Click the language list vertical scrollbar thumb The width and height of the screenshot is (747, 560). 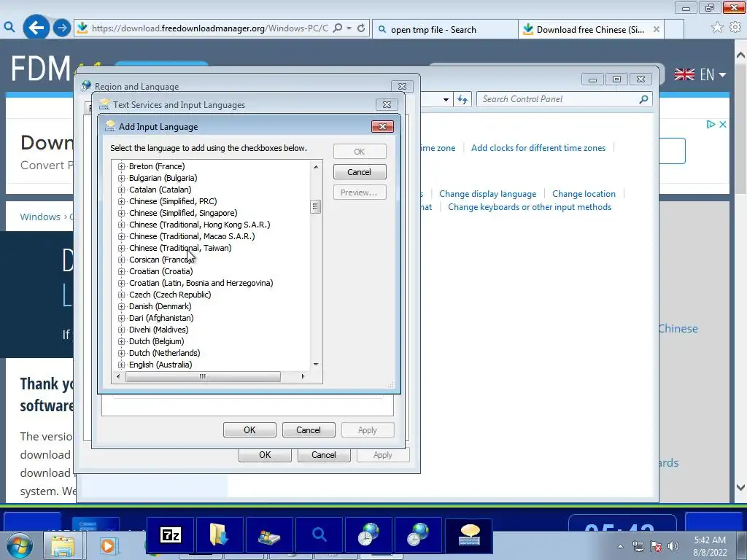pyautogui.click(x=315, y=206)
